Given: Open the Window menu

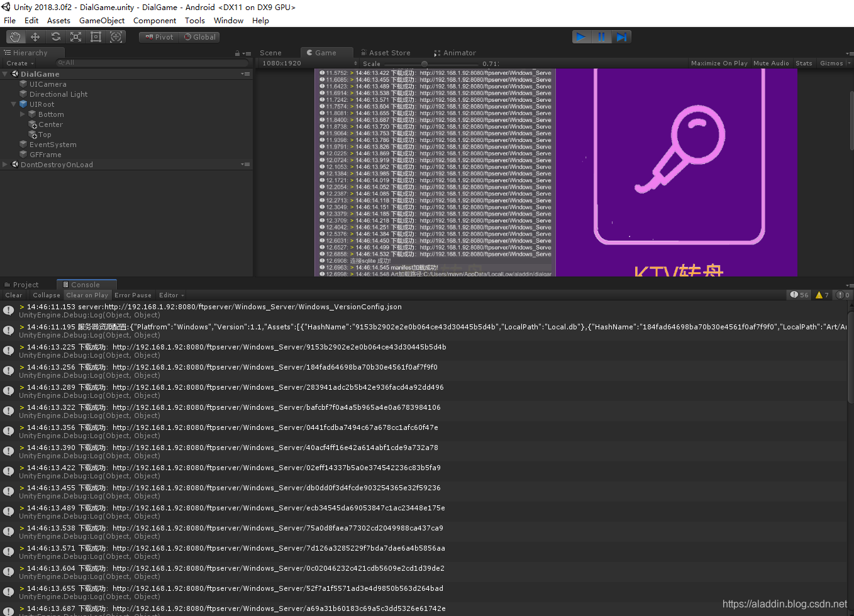Looking at the screenshot, I should pyautogui.click(x=228, y=21).
